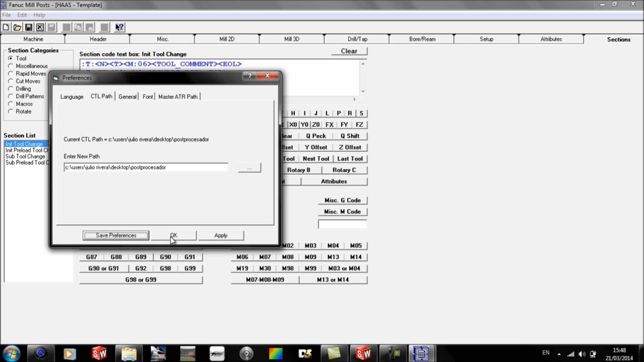Viewport: 644px width, 362px height.
Task: Select Init Tool Change in Section List
Action: point(26,144)
